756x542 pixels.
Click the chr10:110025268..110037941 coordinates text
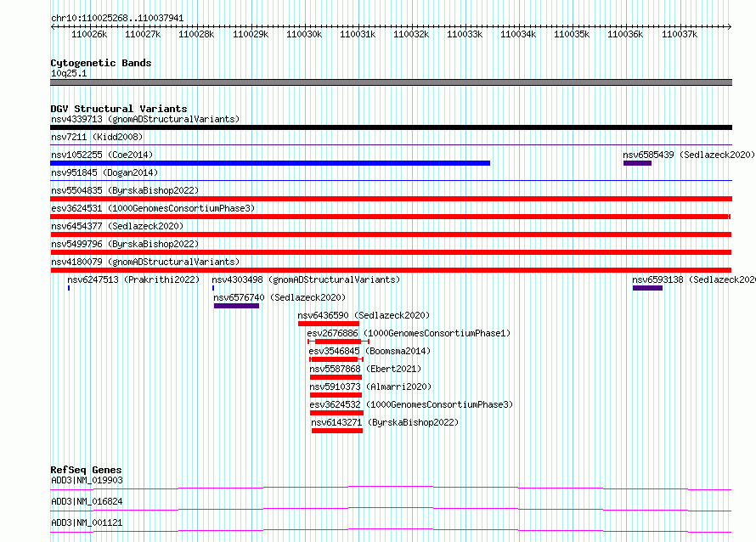[117, 19]
